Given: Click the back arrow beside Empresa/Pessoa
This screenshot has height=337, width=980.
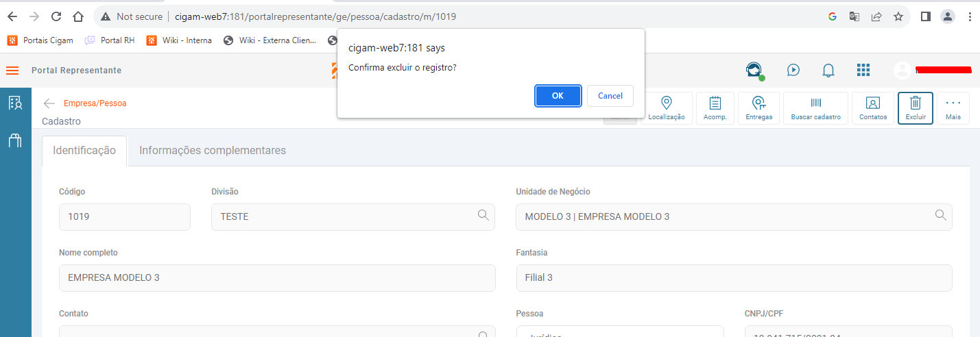Looking at the screenshot, I should coord(49,103).
